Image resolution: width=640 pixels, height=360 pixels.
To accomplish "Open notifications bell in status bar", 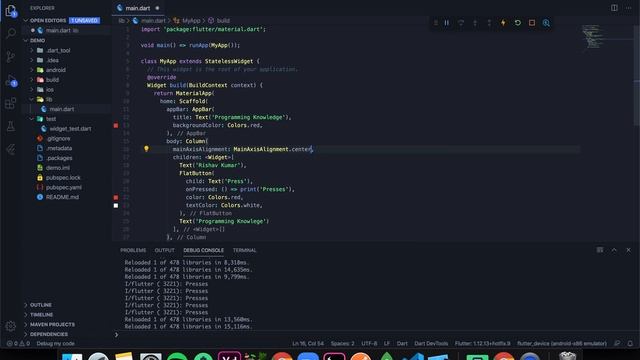I will click(x=630, y=343).
